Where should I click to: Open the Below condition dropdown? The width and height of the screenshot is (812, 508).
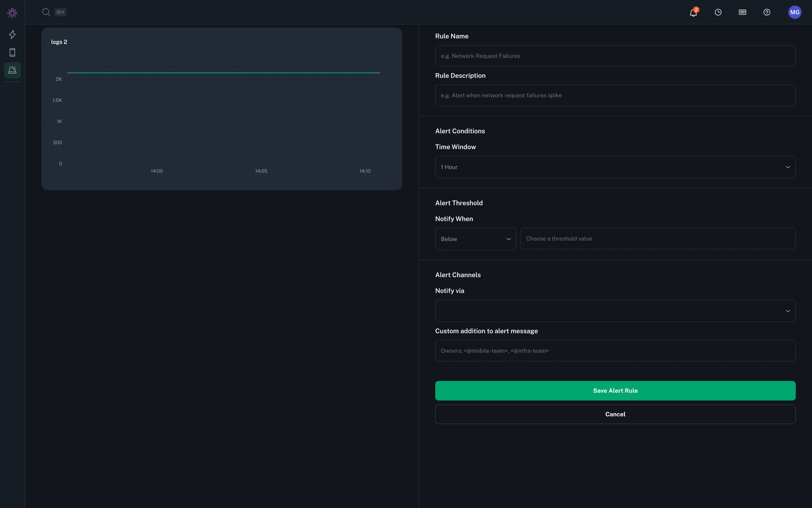475,239
